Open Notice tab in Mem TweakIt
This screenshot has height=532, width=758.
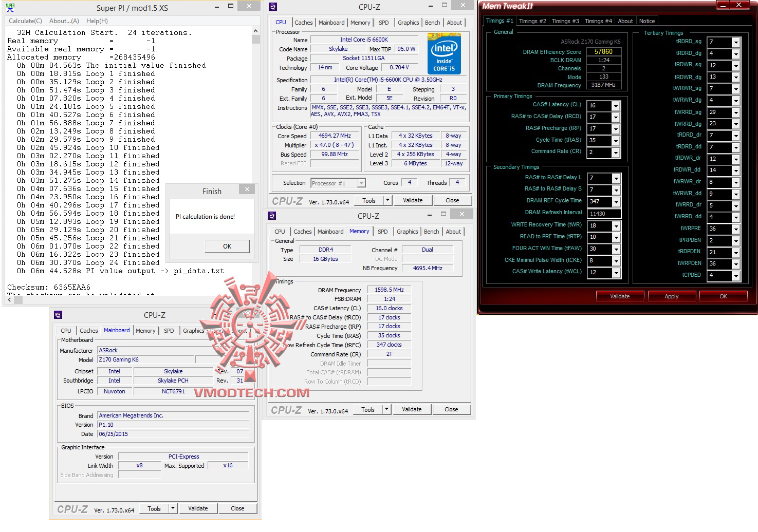tap(647, 21)
